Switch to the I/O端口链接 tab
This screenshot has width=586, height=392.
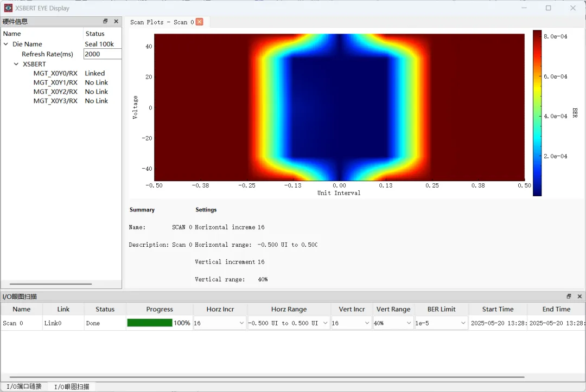tap(24, 387)
